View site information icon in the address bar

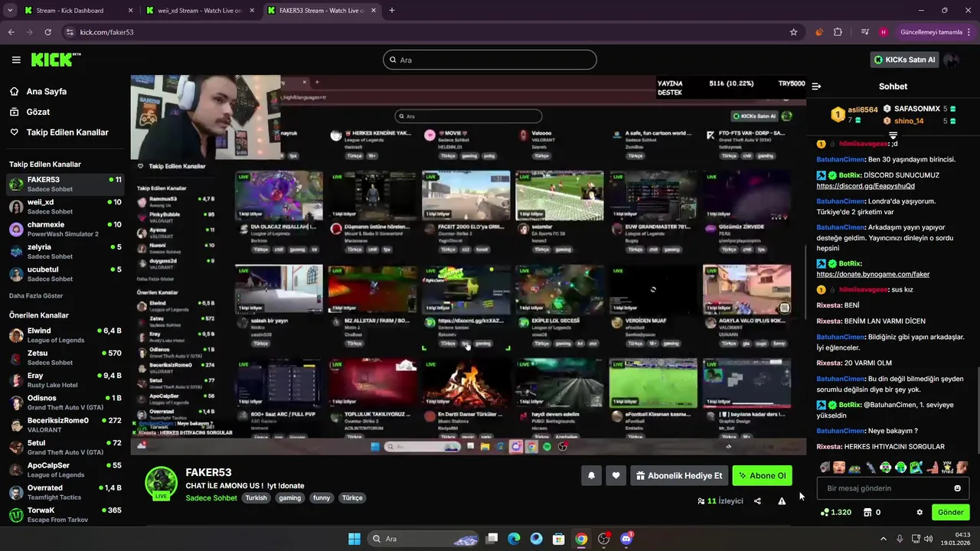click(70, 32)
